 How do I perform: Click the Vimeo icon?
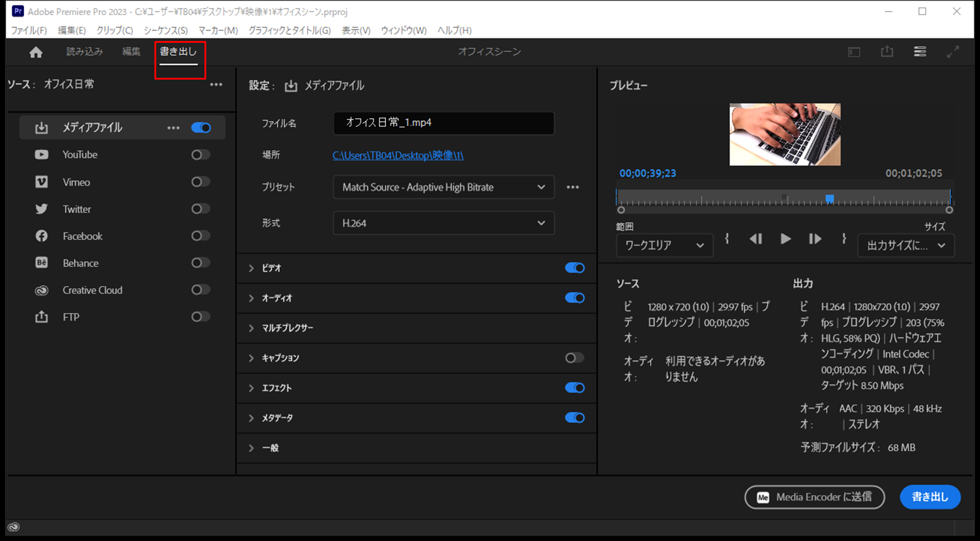click(x=41, y=182)
